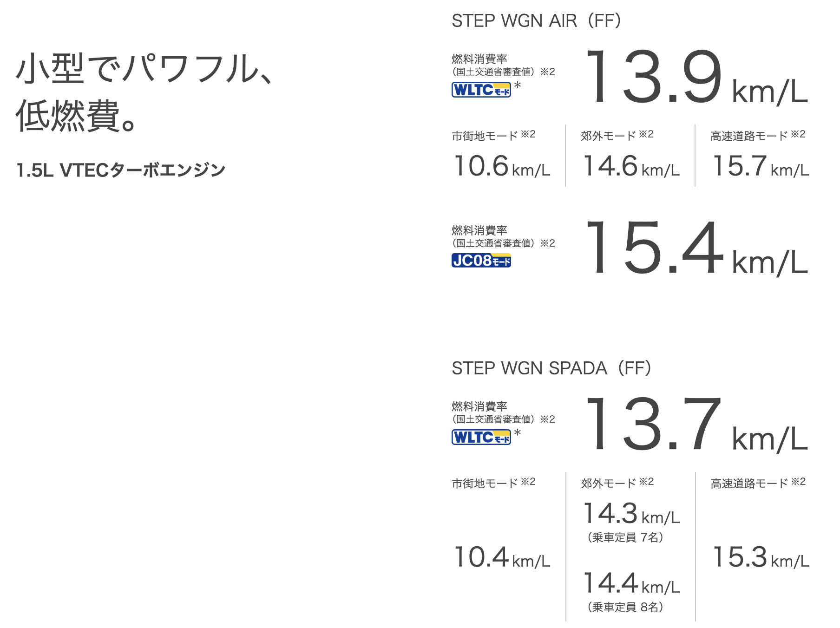This screenshot has height=628, width=840.
Task: Click the STEP WGN SPADA (FF) heading
Action: (551, 368)
